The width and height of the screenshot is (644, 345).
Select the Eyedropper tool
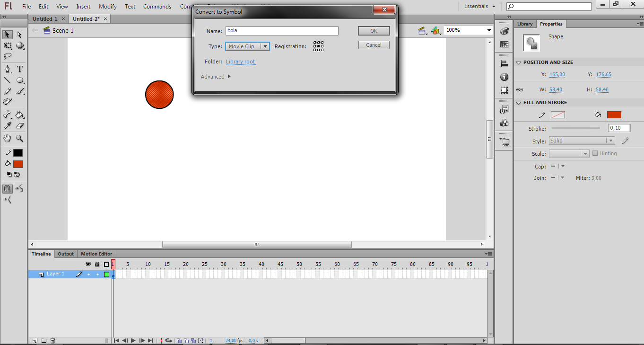(x=8, y=126)
